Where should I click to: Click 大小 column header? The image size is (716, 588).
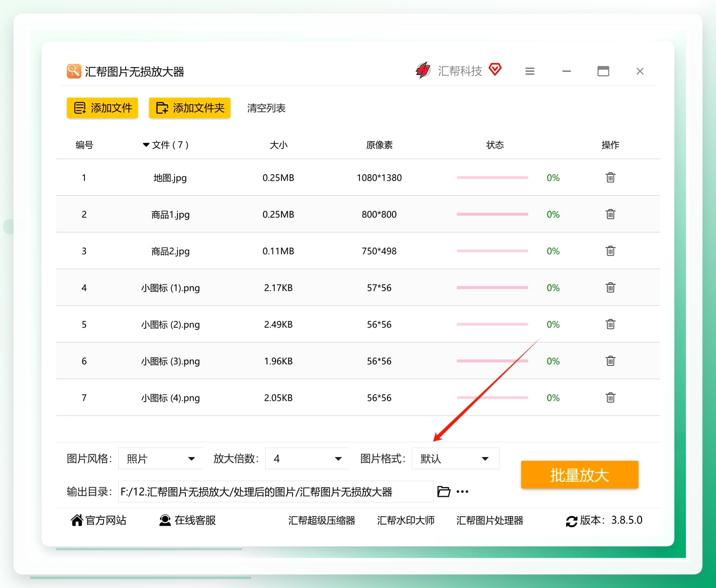click(x=278, y=145)
